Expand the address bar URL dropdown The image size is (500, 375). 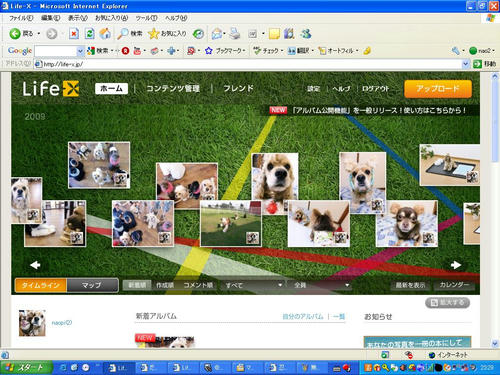click(466, 64)
